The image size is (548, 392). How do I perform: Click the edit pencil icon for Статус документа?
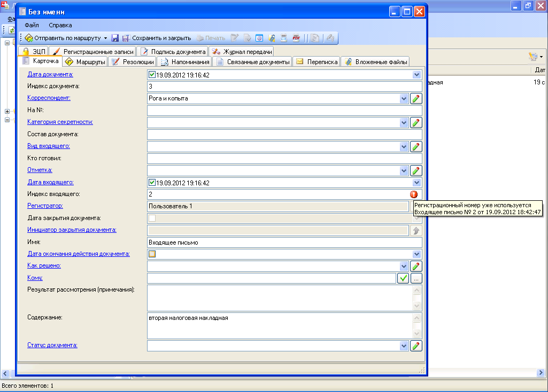416,346
